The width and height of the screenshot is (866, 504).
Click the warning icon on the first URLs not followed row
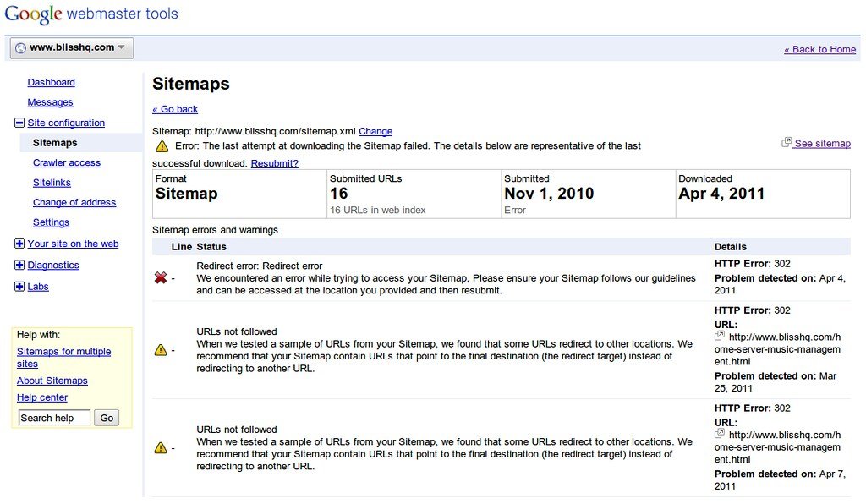(x=161, y=349)
